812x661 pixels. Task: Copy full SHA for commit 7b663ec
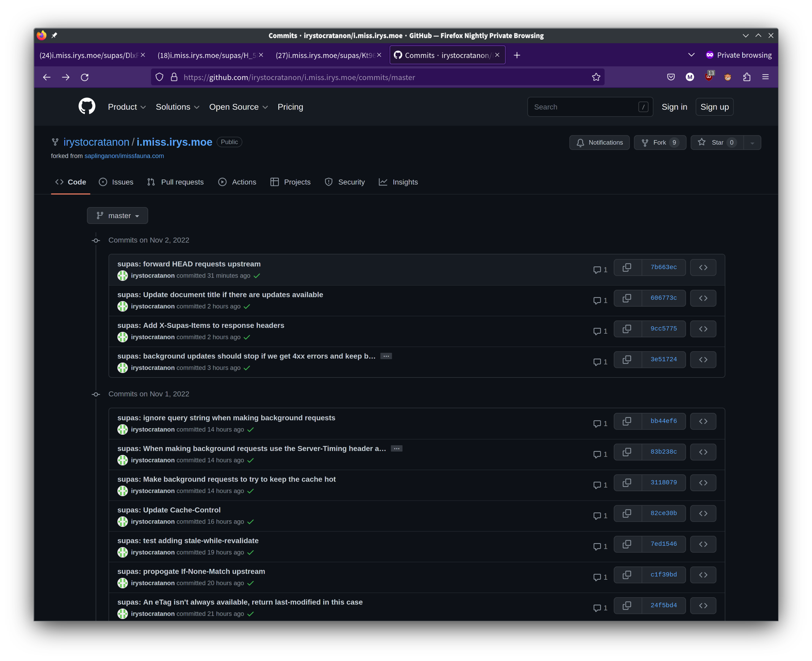coord(627,267)
